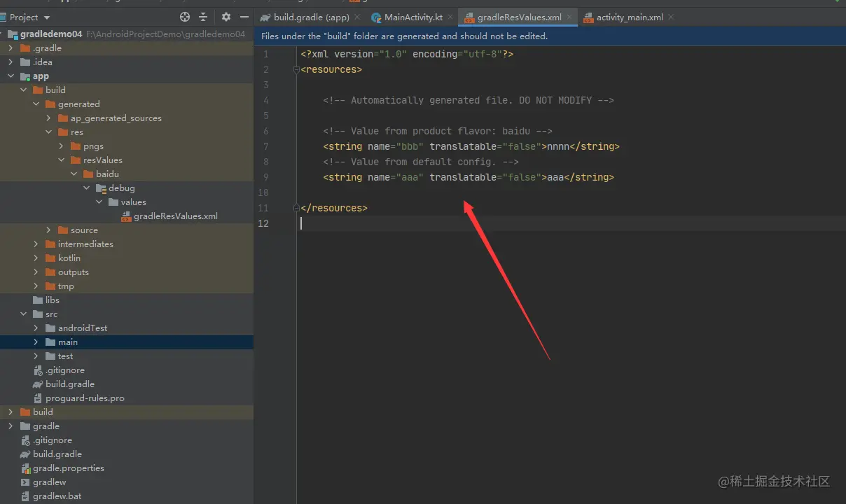Click the closing resources fold marker line 11
The image size is (846, 504).
click(x=297, y=208)
